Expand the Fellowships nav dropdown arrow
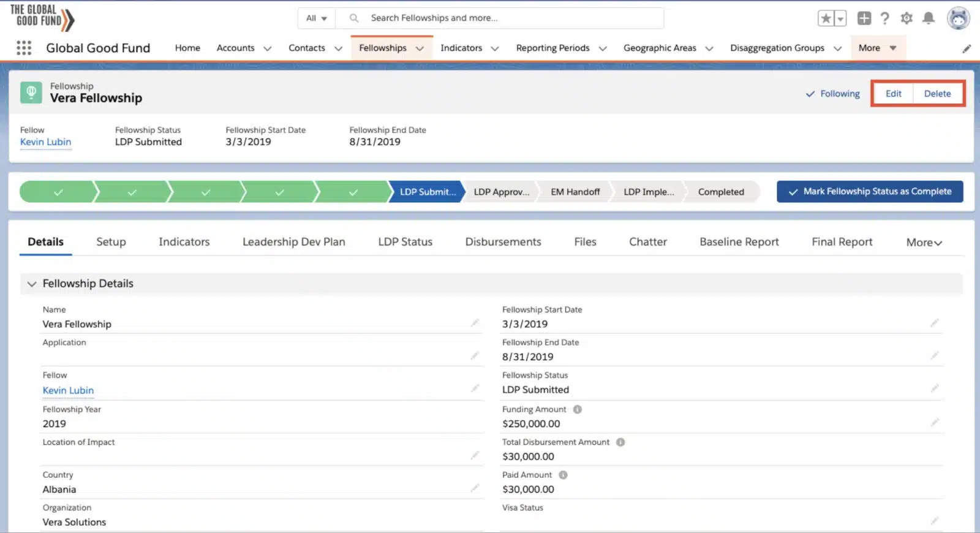The image size is (980, 533). 420,48
